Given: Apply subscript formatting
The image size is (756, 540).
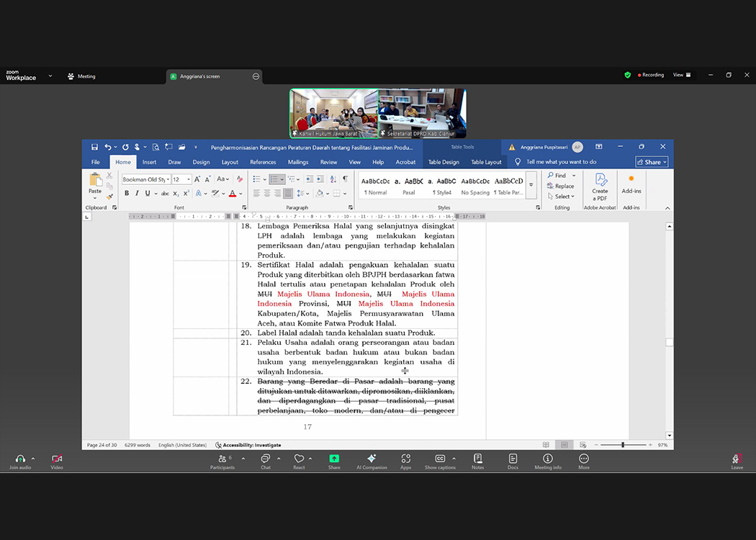Looking at the screenshot, I should coord(176,194).
